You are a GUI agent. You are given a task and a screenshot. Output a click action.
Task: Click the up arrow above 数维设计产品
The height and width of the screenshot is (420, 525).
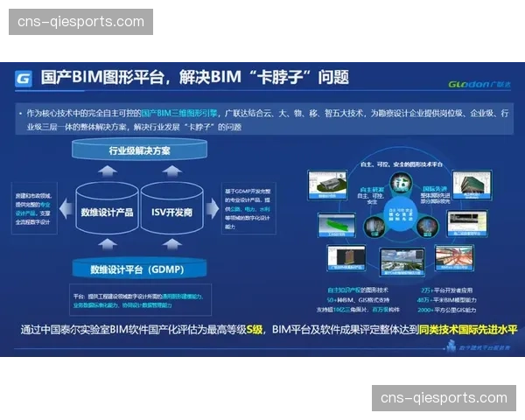(108, 171)
